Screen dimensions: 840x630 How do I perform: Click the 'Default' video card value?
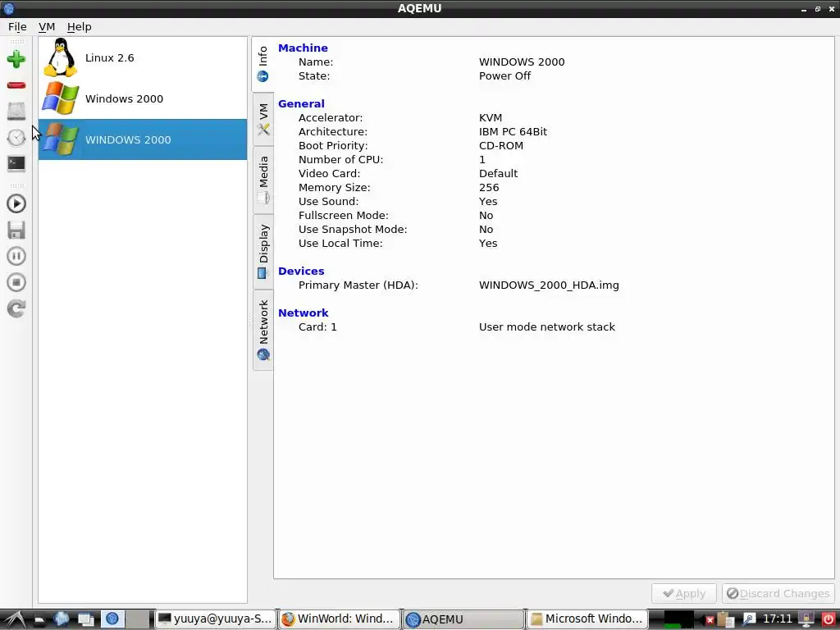point(498,174)
